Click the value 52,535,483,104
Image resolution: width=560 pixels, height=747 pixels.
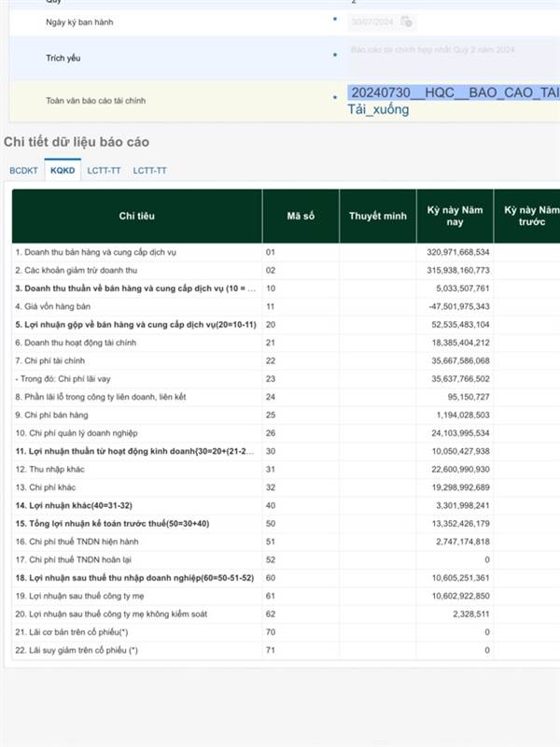[x=460, y=324]
